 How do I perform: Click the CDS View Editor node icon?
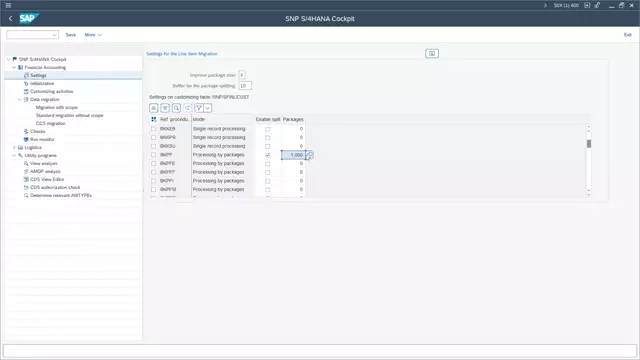[26, 179]
